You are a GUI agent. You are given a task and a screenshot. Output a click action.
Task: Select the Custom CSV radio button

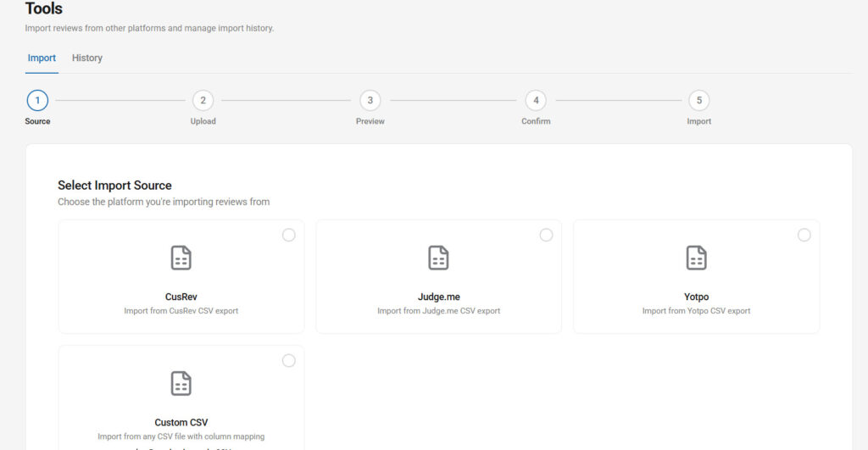pos(289,361)
